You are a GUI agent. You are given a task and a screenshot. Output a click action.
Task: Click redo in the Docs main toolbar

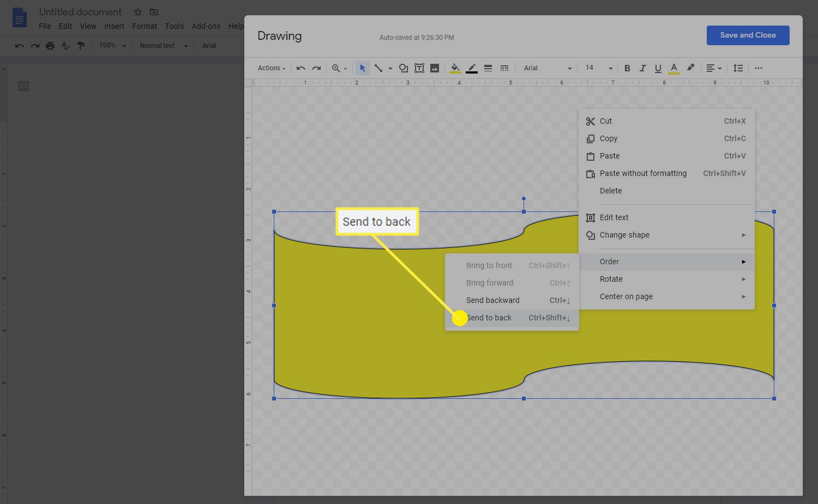click(x=35, y=46)
